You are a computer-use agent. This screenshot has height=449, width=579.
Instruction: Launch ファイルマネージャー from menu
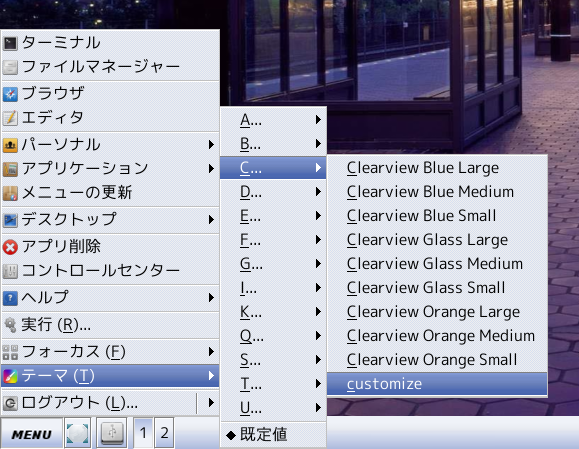[110, 67]
